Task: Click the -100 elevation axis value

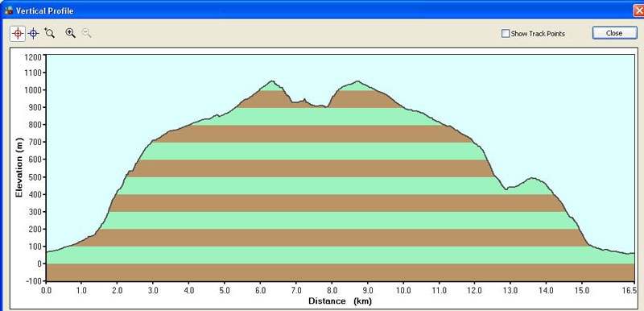Action: click(34, 282)
